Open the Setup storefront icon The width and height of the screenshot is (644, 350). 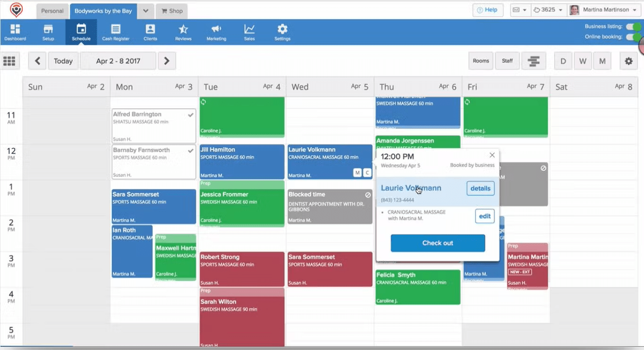[48, 32]
